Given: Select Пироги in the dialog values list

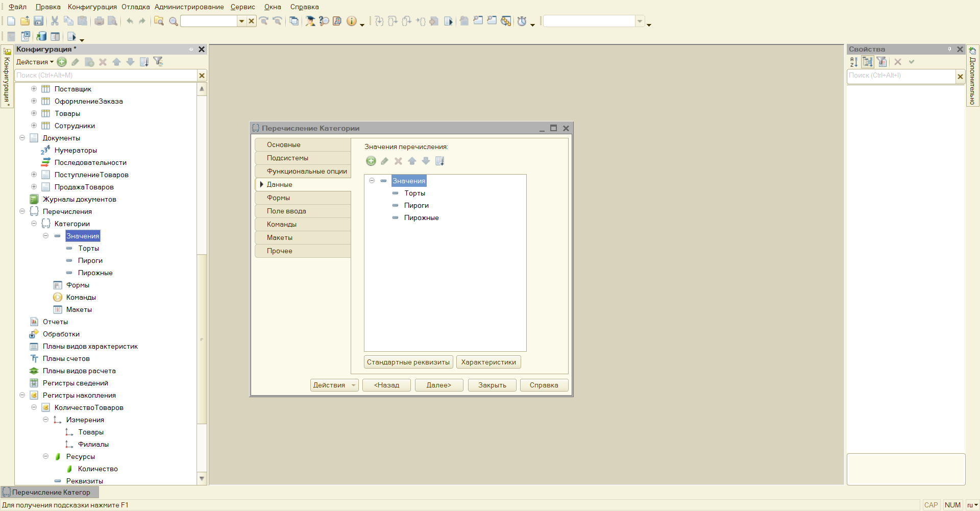Looking at the screenshot, I should (416, 205).
